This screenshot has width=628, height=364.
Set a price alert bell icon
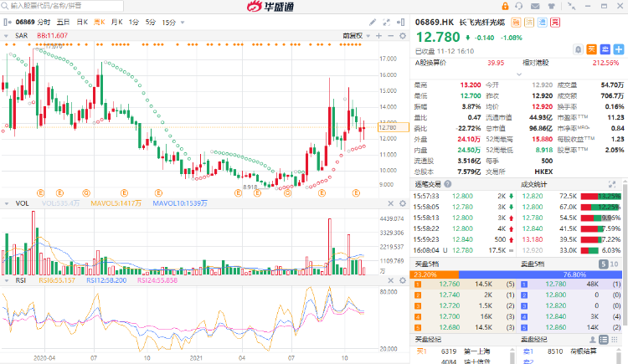click(x=578, y=49)
